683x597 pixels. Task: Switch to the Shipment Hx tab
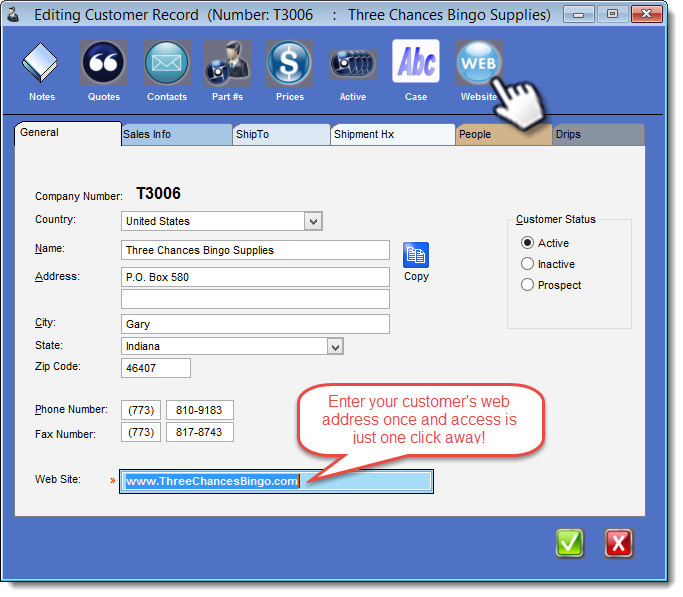click(392, 134)
